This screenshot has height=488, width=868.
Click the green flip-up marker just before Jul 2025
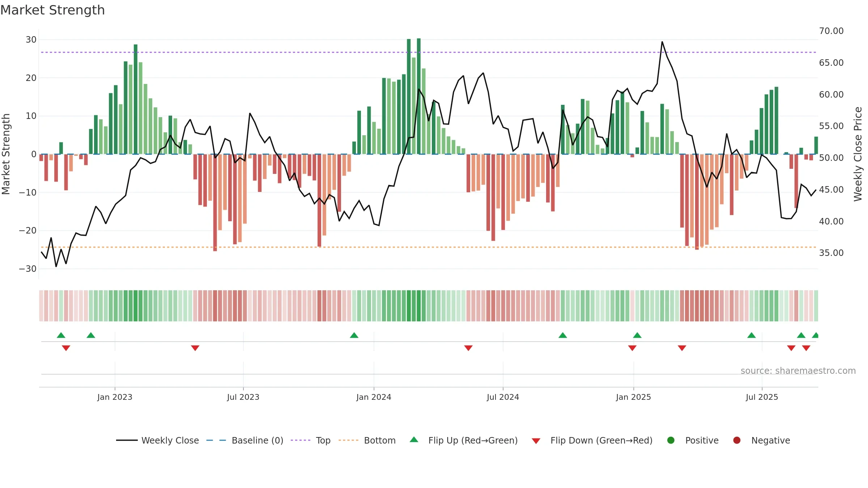tap(752, 335)
